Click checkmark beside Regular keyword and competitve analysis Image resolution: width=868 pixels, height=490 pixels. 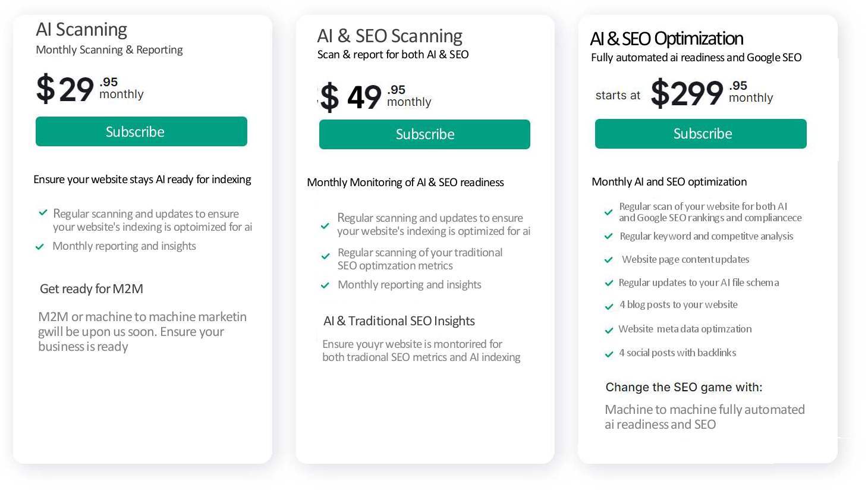pyautogui.click(x=608, y=237)
